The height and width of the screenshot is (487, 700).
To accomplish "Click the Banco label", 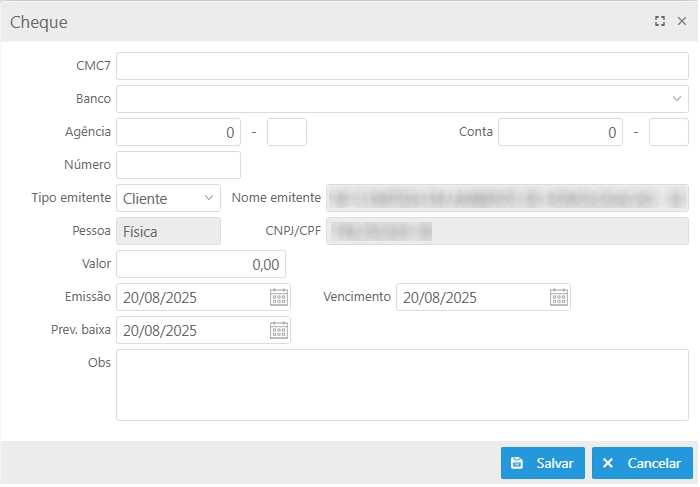I will (x=93, y=99).
